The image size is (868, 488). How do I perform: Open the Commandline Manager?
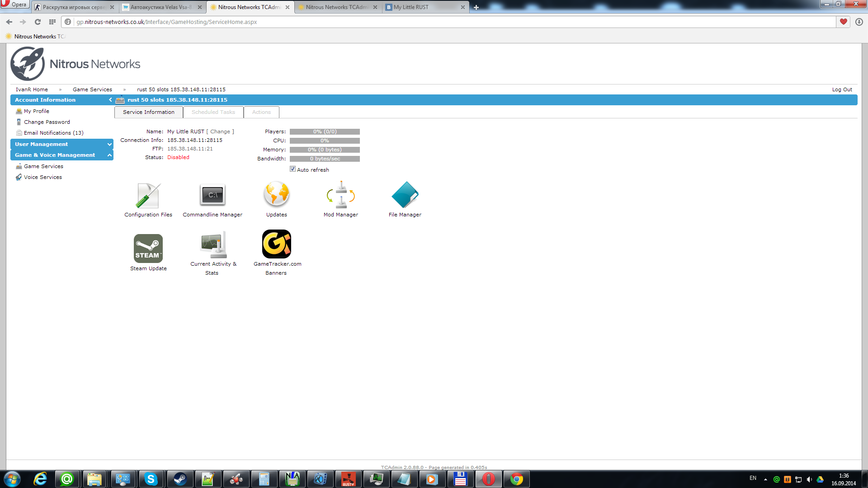tap(212, 196)
